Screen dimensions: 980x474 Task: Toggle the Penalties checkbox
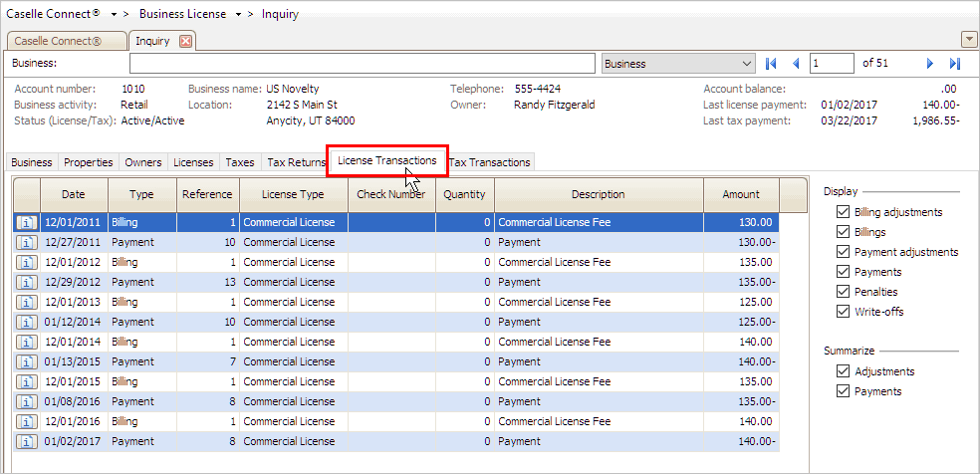click(844, 292)
